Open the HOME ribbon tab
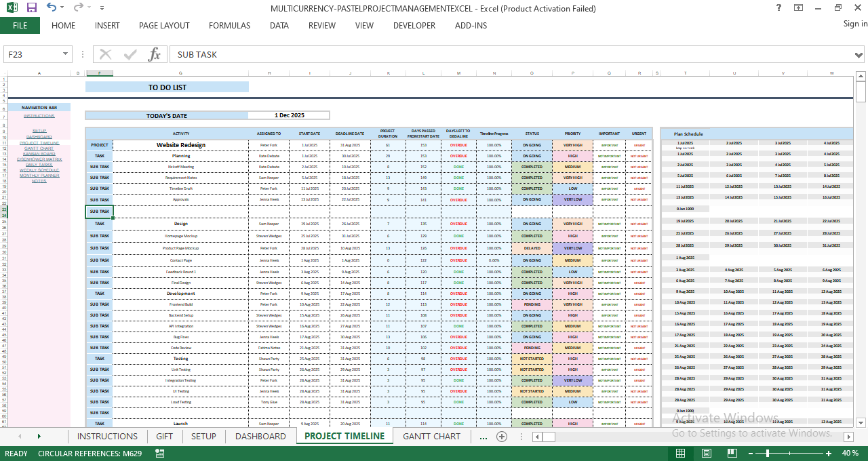 [63, 26]
